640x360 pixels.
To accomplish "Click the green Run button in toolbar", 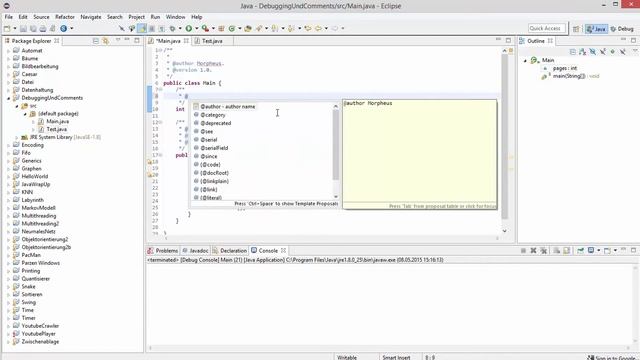I will coord(189,29).
